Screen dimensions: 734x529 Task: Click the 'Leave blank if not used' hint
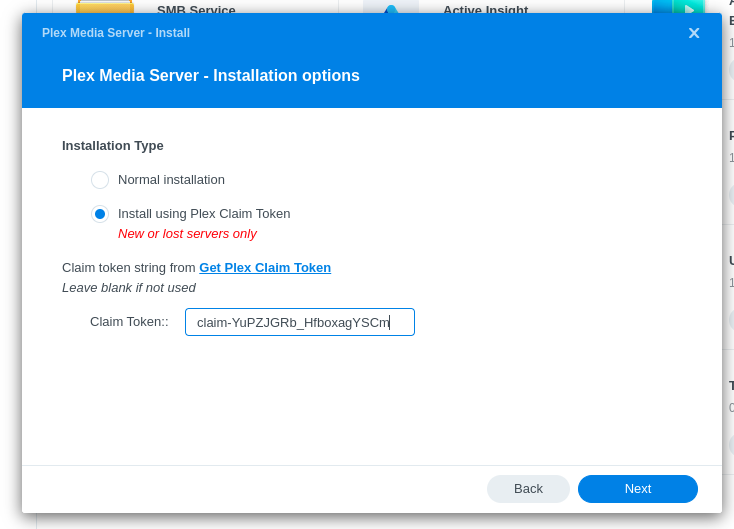click(x=129, y=287)
